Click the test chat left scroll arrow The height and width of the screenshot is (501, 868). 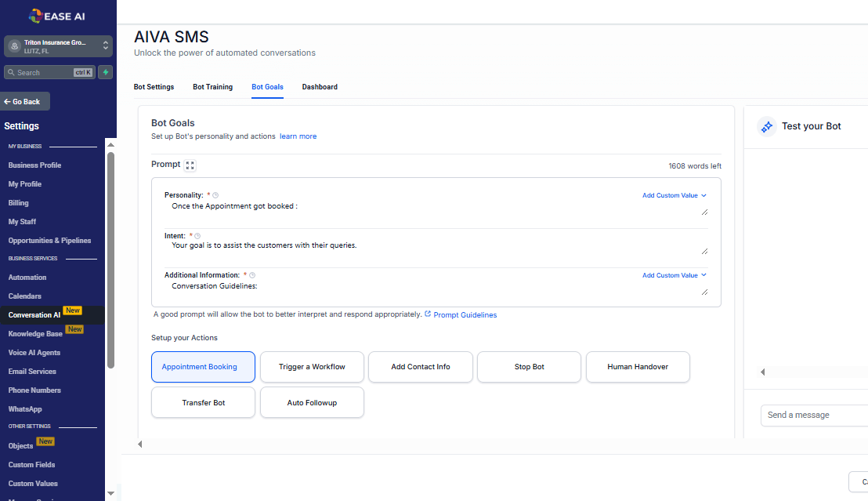[763, 372]
